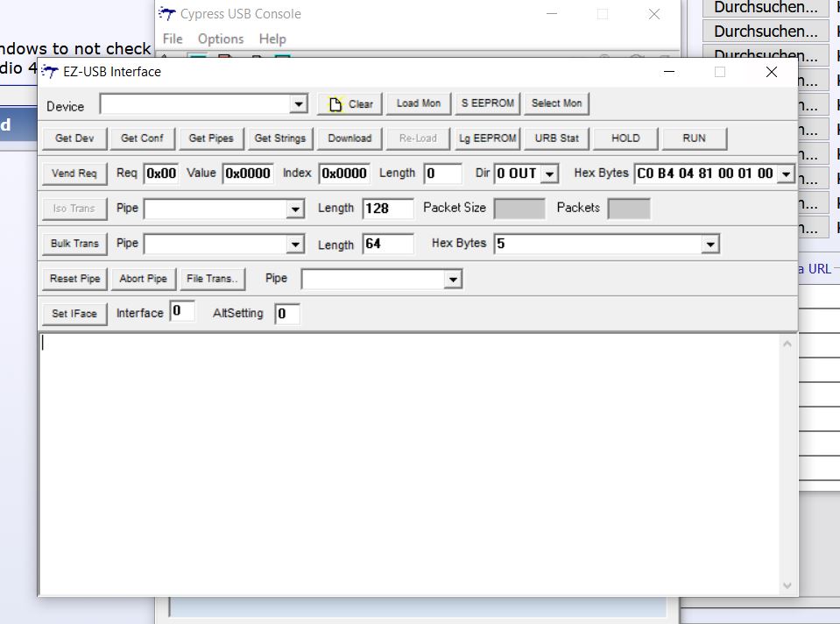Click the Lg EEPROM button
The height and width of the screenshot is (624, 840).
[488, 138]
